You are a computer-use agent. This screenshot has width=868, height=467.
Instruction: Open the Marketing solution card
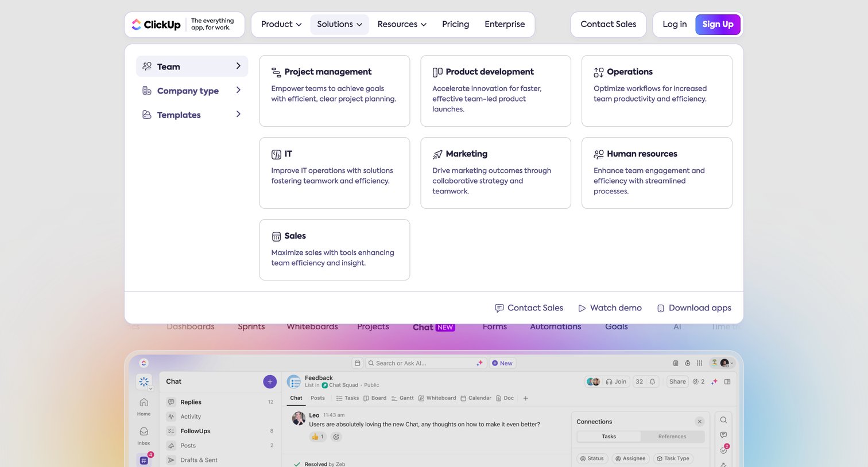point(496,173)
